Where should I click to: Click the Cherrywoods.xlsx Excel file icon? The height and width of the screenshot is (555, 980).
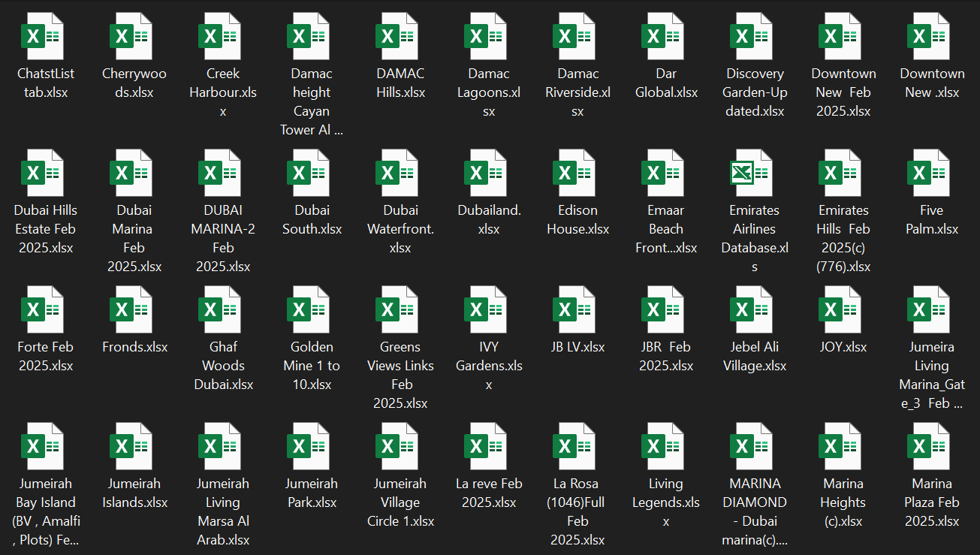pos(134,36)
